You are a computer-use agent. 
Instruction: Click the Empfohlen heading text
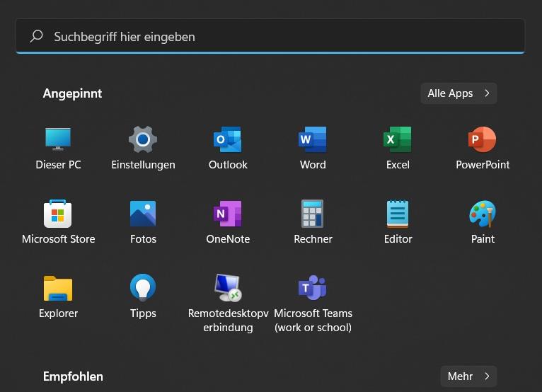coord(73,376)
